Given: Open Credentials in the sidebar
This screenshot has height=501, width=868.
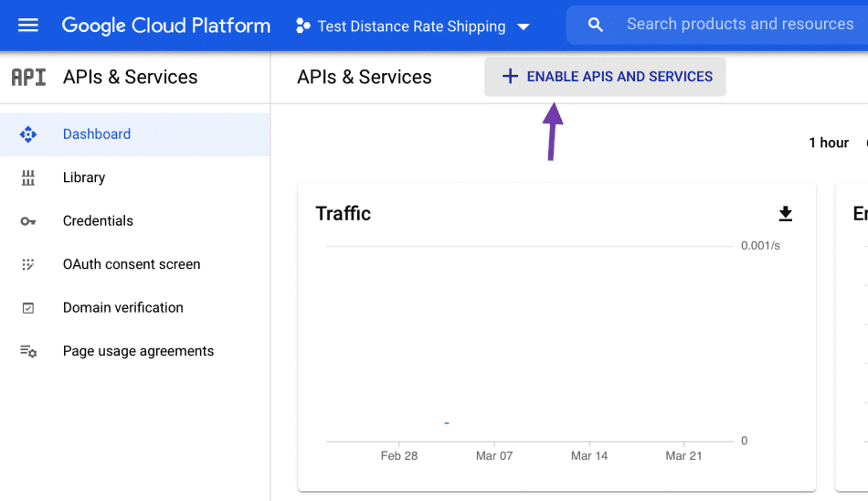Looking at the screenshot, I should tap(135, 220).
